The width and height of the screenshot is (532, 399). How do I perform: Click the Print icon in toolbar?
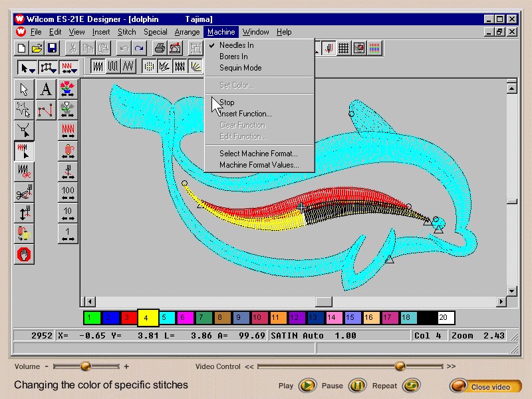click(x=160, y=48)
